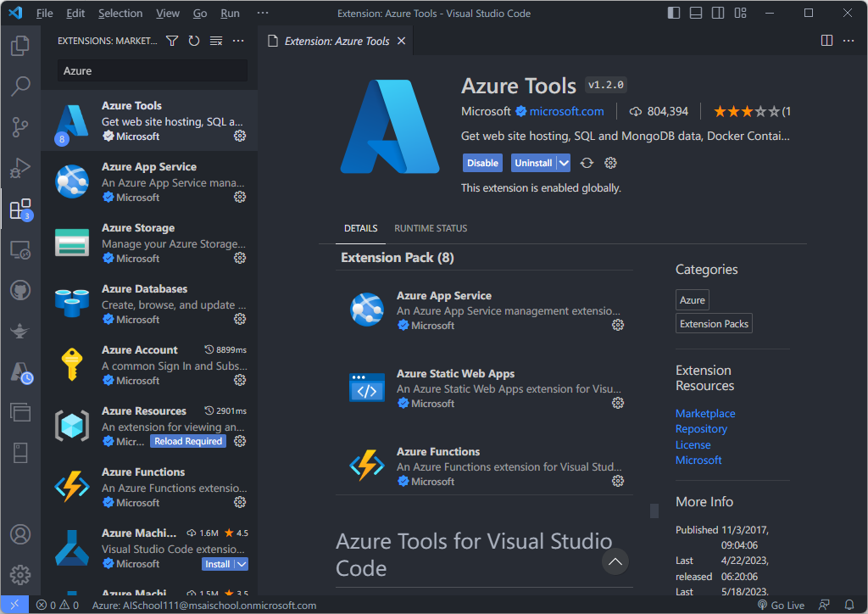This screenshot has width=868, height=614.
Task: Click sync icon next to Uninstall button
Action: pos(587,163)
